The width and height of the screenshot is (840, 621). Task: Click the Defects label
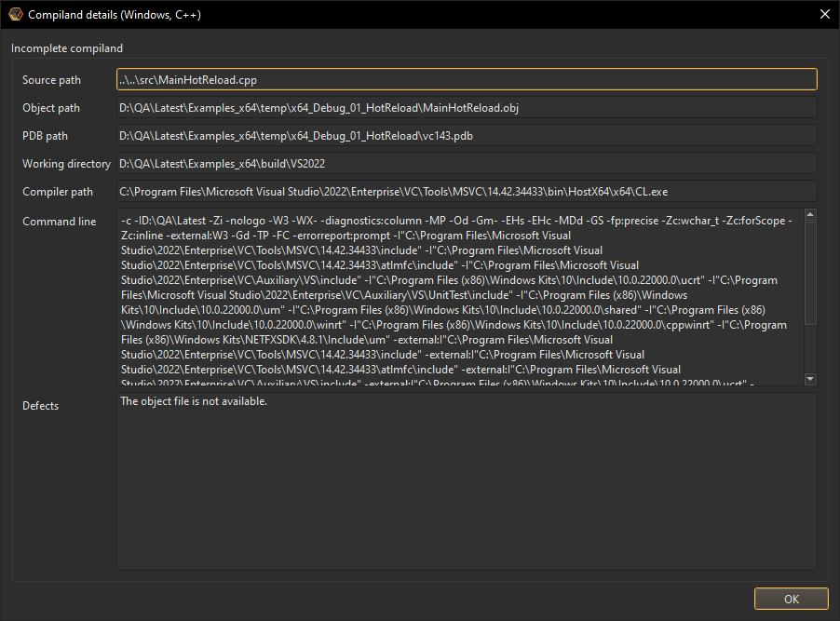[41, 406]
